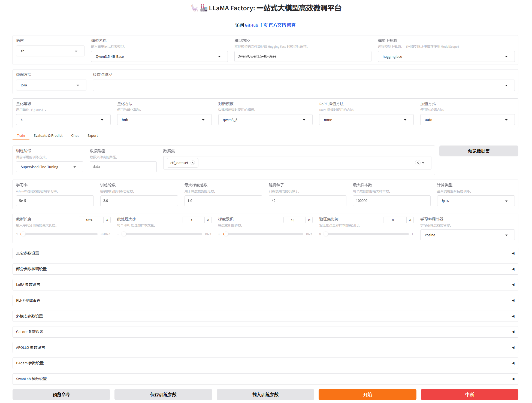Viewport: 532px width, 403px height.
Task: Open the 模型名称 dropdown
Action: pos(159,56)
